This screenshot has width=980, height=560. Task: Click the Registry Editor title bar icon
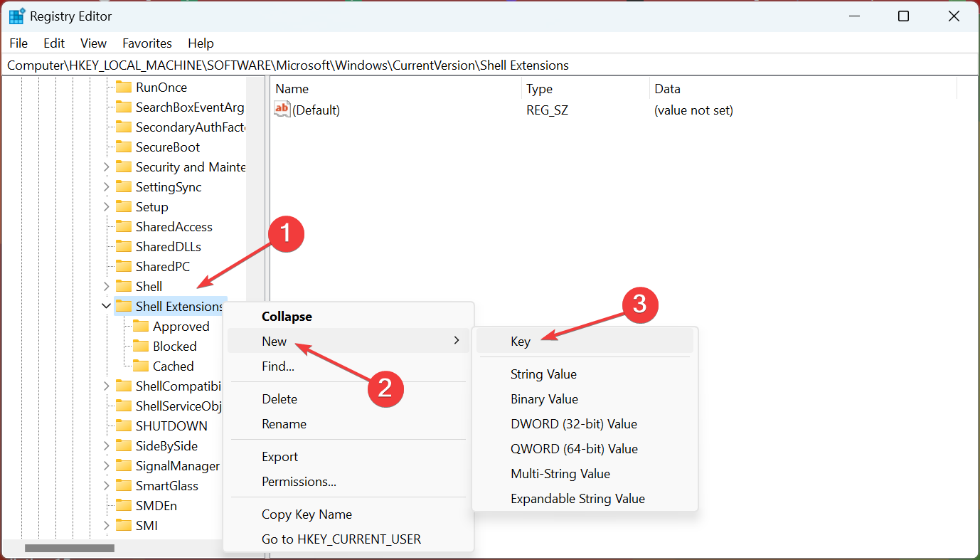[x=17, y=16]
